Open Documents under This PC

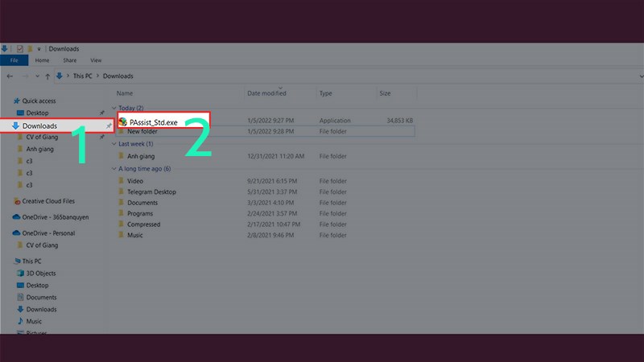42,297
